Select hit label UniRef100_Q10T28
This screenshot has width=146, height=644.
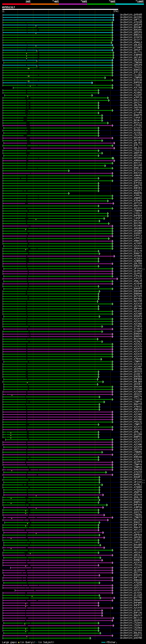click(131, 90)
